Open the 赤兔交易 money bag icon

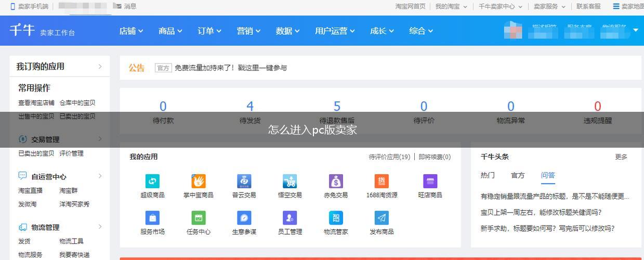(336, 181)
